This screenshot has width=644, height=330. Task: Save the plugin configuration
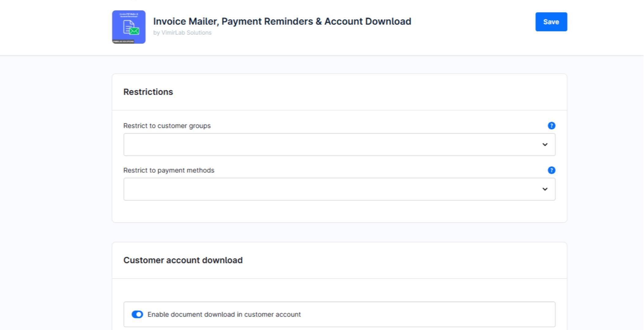click(551, 22)
